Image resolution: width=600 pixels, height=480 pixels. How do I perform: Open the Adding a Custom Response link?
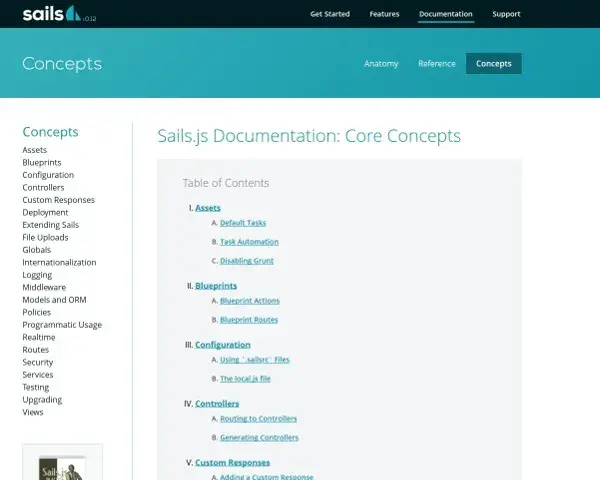[x=267, y=477]
